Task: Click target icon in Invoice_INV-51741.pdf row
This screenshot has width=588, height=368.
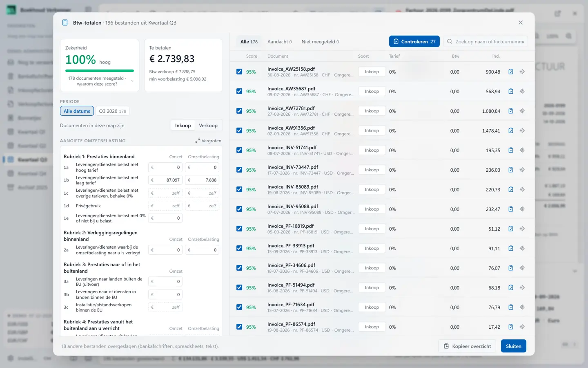Action: point(522,150)
